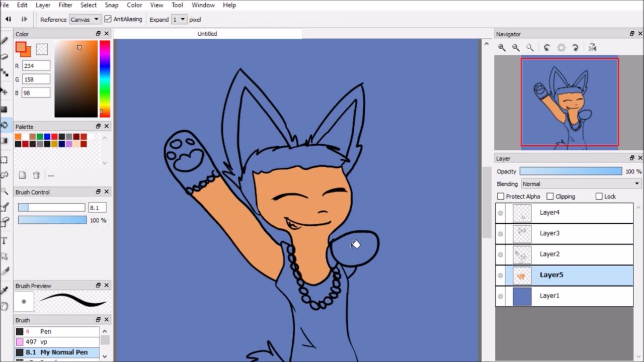Toggle visibility of Layer3
The image size is (644, 362).
coord(501,234)
